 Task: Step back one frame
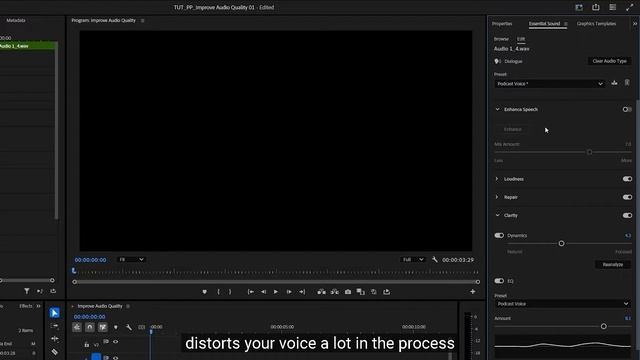pos(263,292)
